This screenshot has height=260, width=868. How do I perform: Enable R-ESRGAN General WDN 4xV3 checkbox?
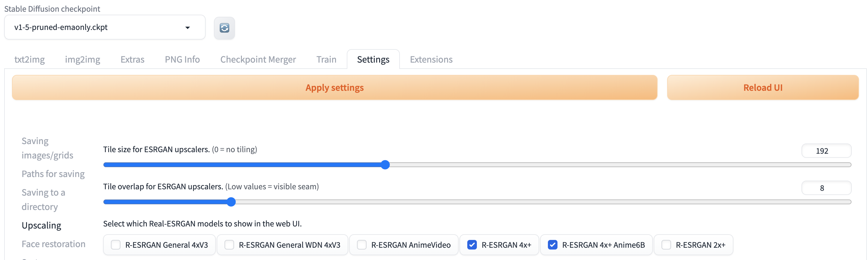click(229, 245)
